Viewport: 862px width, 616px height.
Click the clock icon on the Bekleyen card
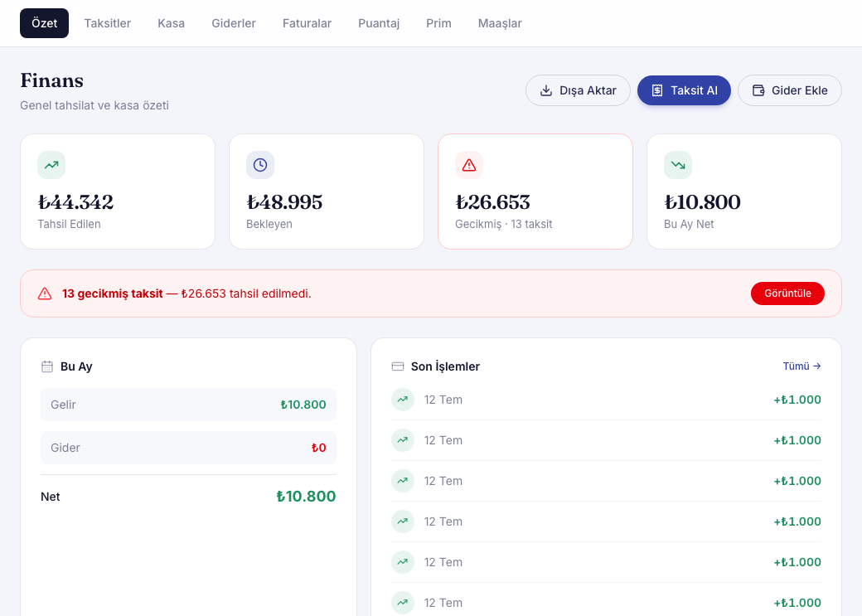click(260, 165)
